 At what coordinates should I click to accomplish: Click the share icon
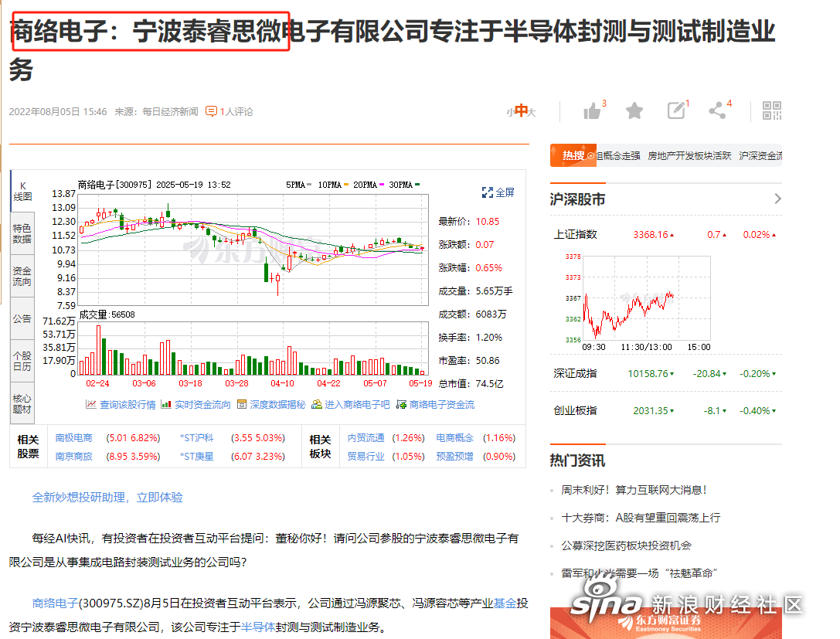point(717,110)
